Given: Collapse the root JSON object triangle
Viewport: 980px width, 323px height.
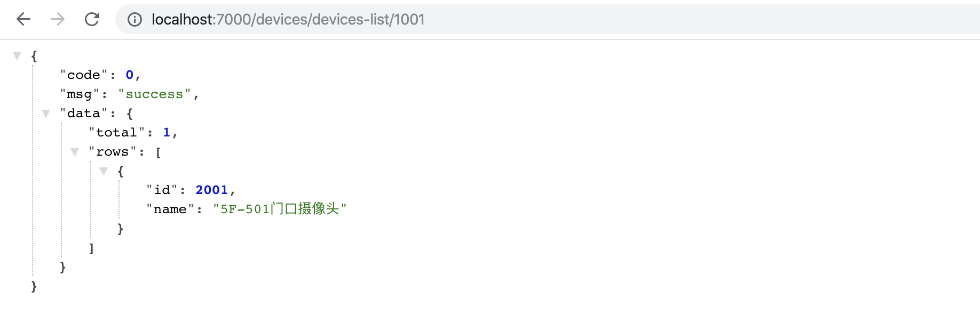Looking at the screenshot, I should pos(17,56).
